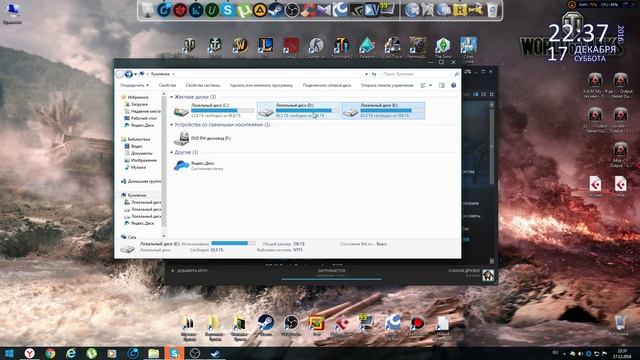The height and width of the screenshot is (360, 640).
Task: Click the Explorer help question-mark icon
Action: [453, 85]
